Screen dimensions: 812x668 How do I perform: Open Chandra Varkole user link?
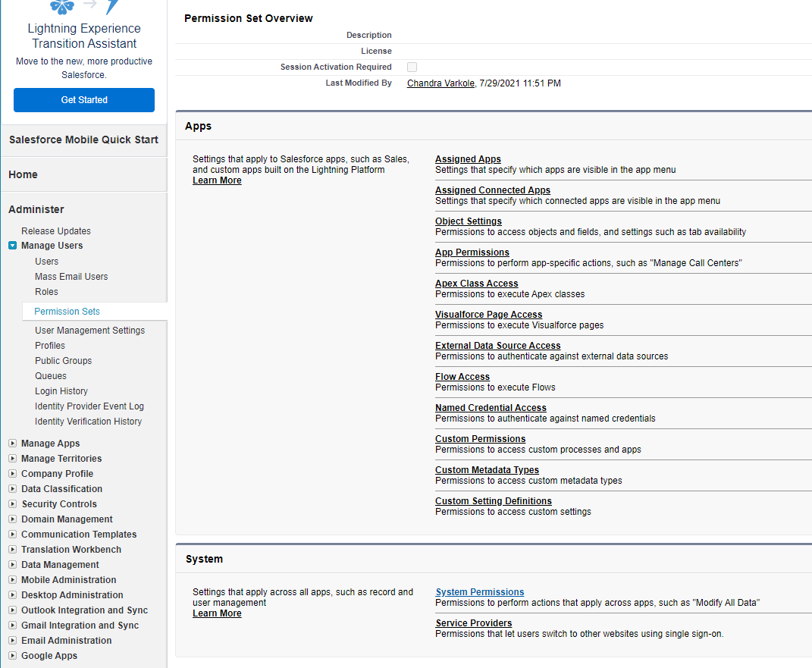coord(440,83)
